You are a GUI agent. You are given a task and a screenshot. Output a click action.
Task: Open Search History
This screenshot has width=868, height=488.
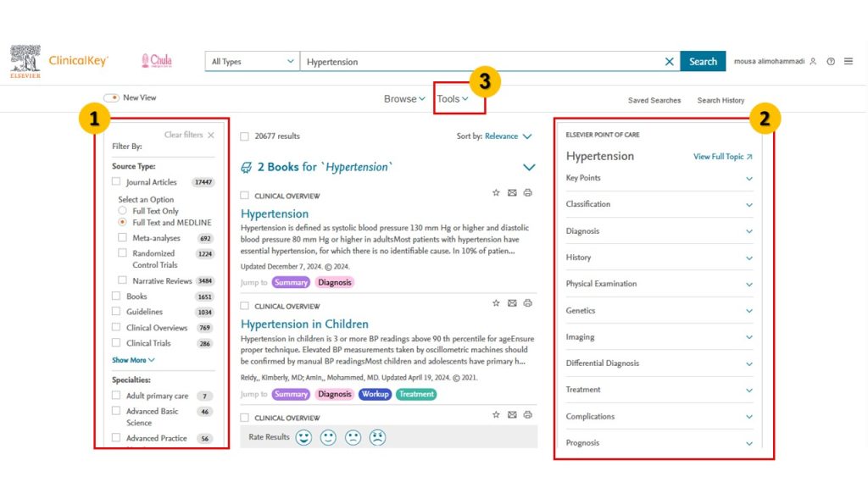[721, 100]
